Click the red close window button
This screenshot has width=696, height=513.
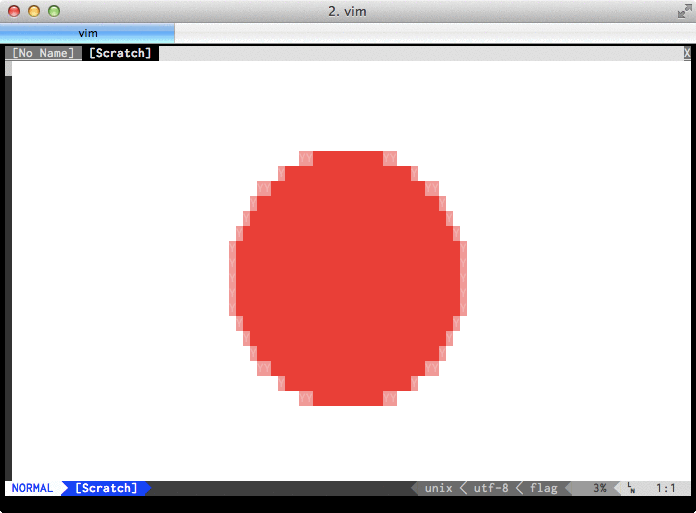14,11
